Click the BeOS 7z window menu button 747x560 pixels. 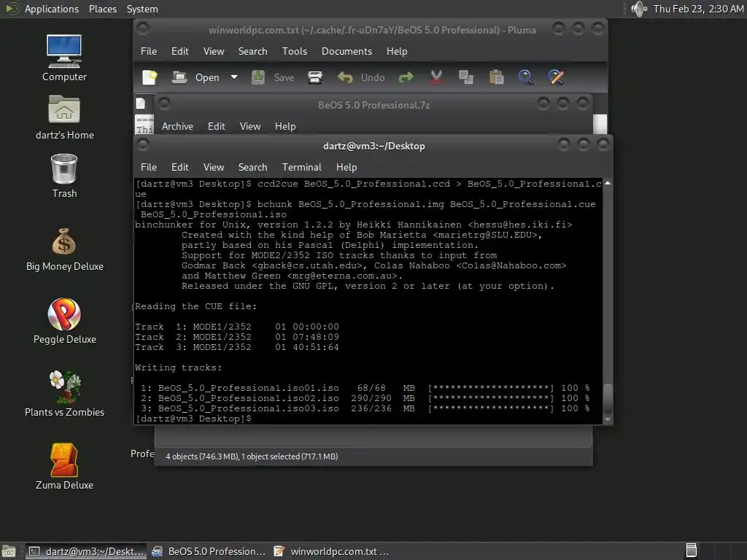click(163, 104)
